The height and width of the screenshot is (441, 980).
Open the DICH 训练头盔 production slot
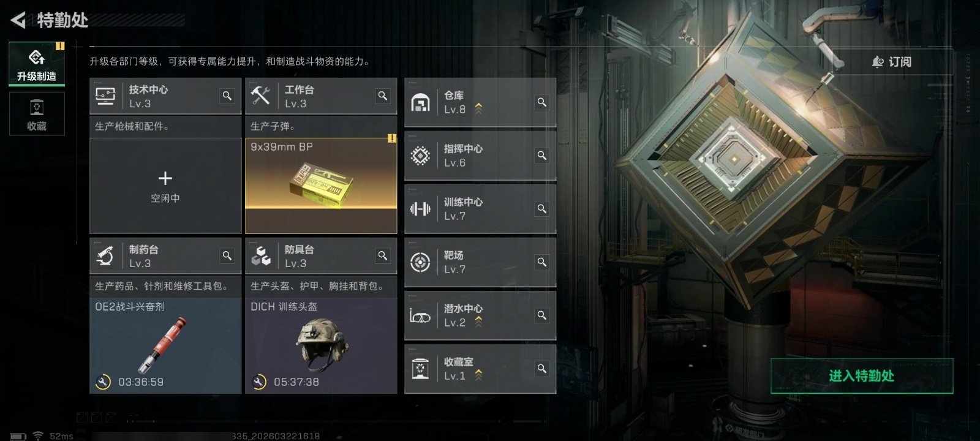321,345
